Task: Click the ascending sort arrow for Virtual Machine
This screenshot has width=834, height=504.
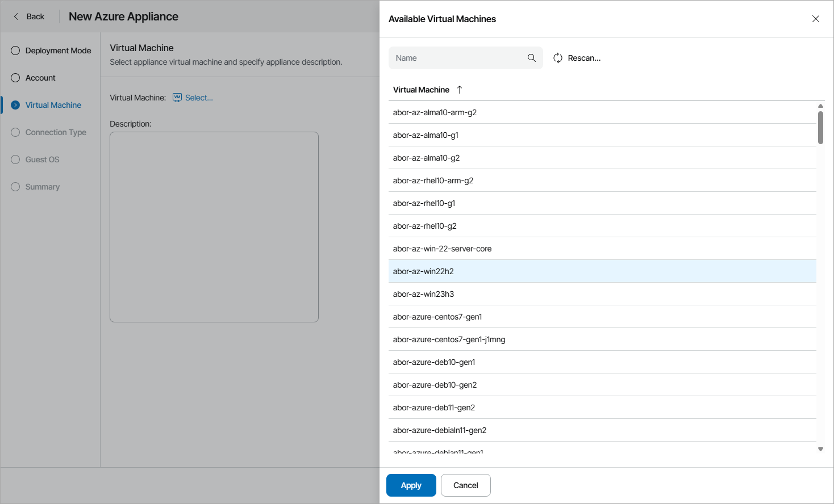Action: pyautogui.click(x=459, y=89)
